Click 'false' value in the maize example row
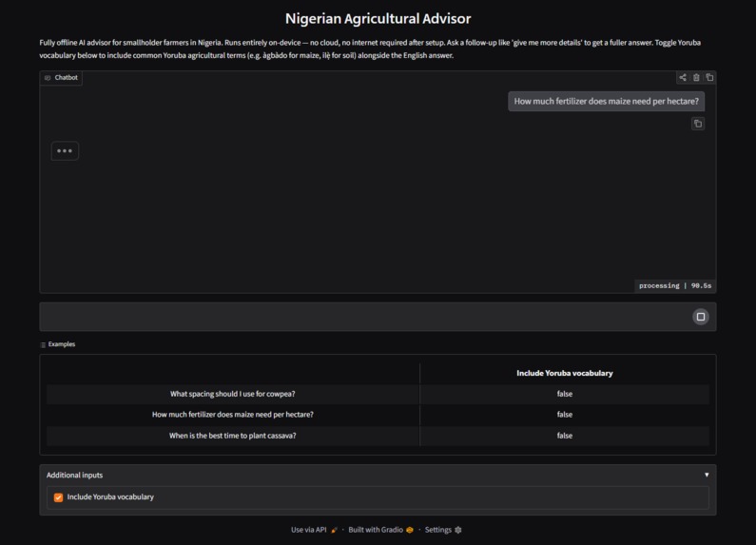The width and height of the screenshot is (756, 545). click(x=565, y=415)
